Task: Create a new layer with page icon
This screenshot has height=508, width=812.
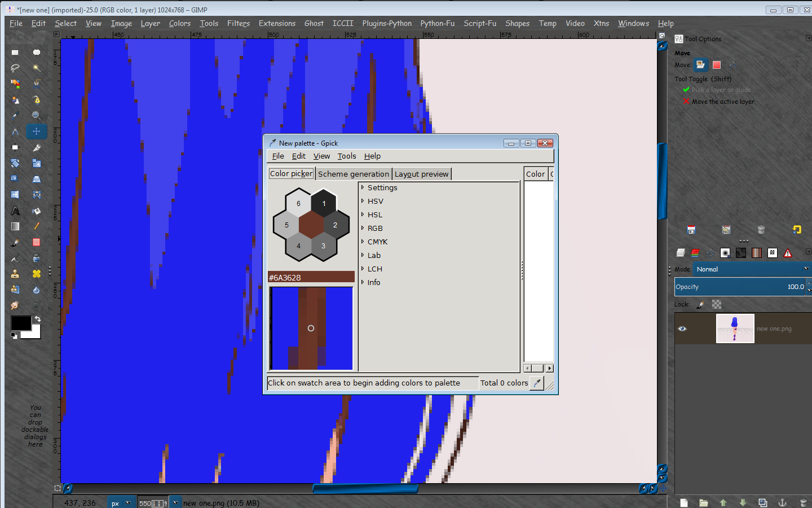Action: (x=684, y=502)
